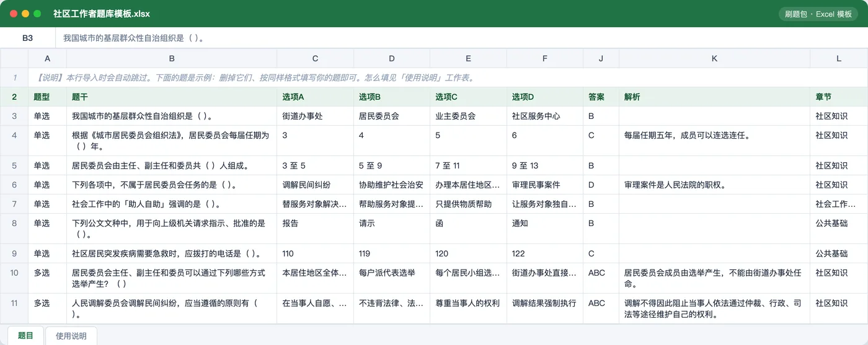868x345 pixels.
Task: Click the formula bar text field
Action: (462, 38)
